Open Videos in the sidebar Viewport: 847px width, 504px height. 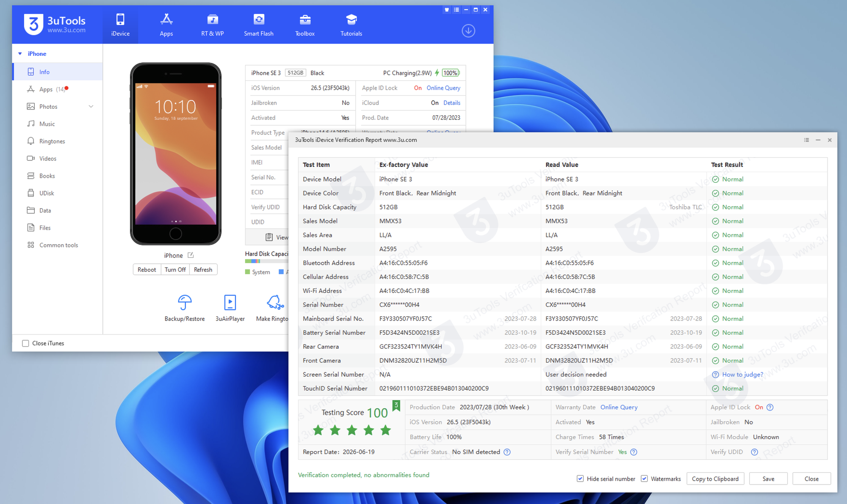58,159
